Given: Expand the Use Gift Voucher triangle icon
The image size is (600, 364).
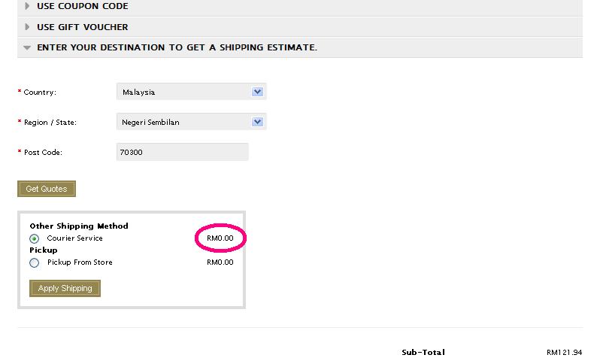Looking at the screenshot, I should pyautogui.click(x=28, y=27).
